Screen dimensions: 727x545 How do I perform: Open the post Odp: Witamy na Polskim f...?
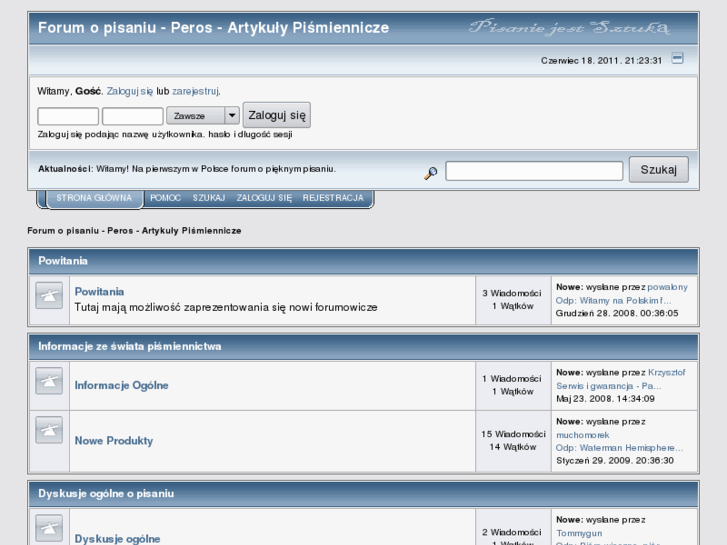coord(613,301)
